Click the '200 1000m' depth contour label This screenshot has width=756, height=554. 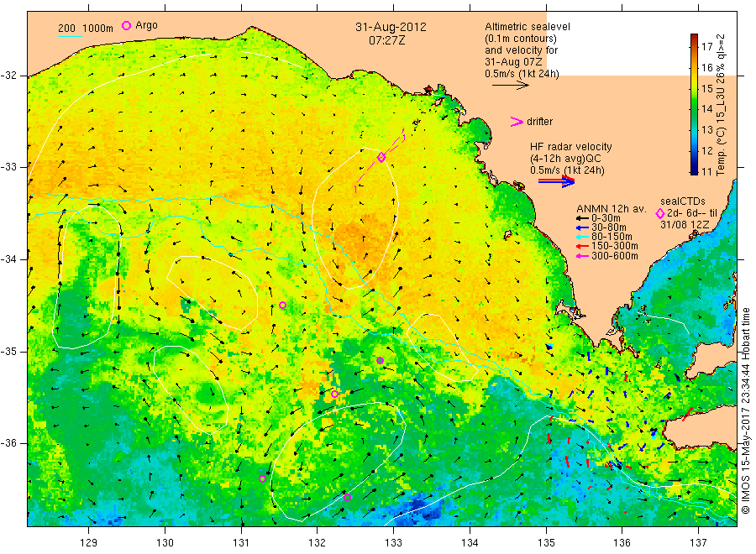(86, 29)
